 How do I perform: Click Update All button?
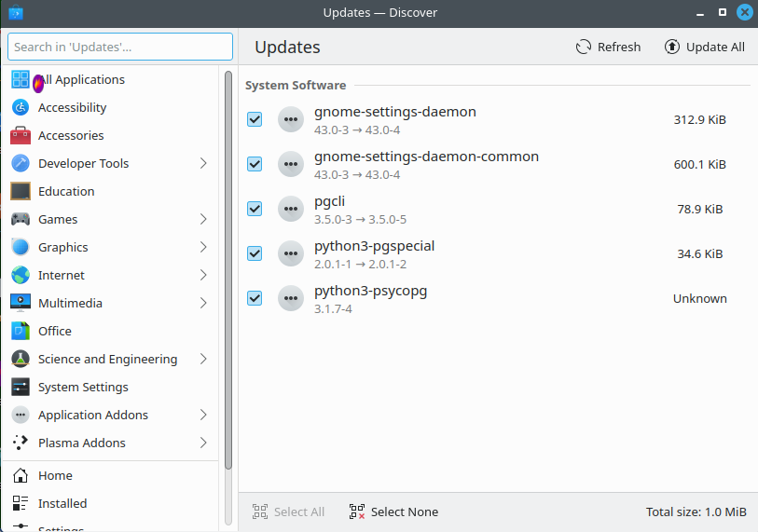coord(704,47)
